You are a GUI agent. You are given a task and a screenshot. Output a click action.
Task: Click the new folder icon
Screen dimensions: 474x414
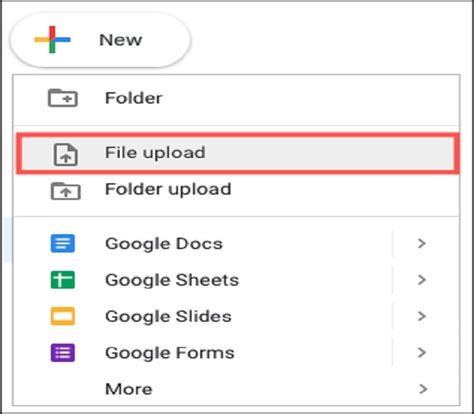pyautogui.click(x=63, y=98)
